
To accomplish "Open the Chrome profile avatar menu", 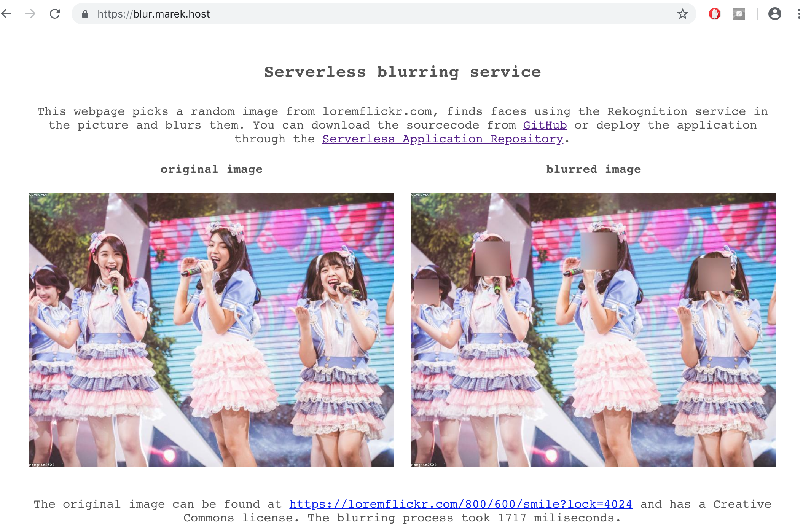I will coord(774,14).
